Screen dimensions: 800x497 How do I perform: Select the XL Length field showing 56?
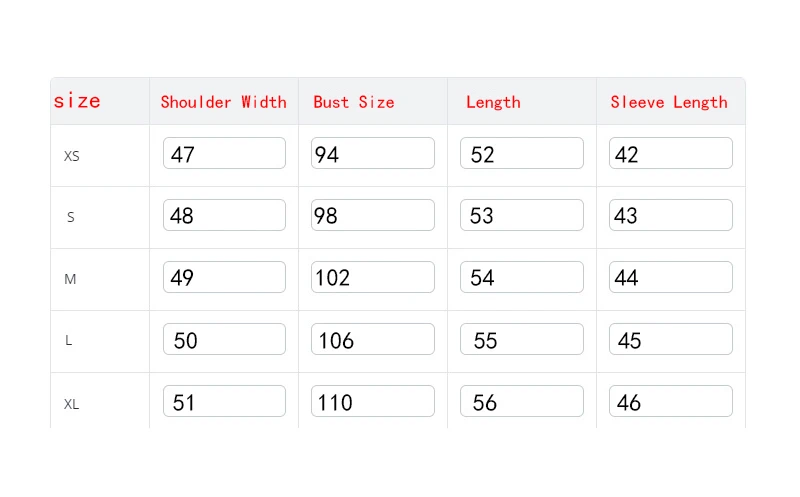[x=521, y=401]
